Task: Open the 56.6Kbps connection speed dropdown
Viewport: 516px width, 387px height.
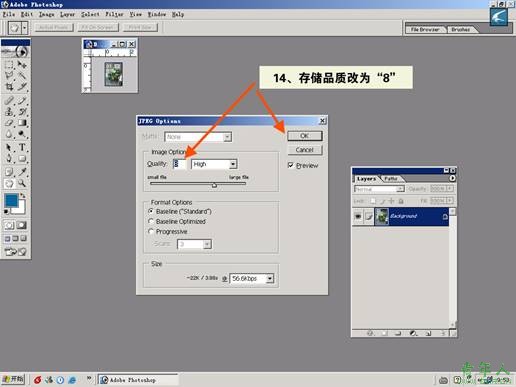Action: (x=270, y=278)
